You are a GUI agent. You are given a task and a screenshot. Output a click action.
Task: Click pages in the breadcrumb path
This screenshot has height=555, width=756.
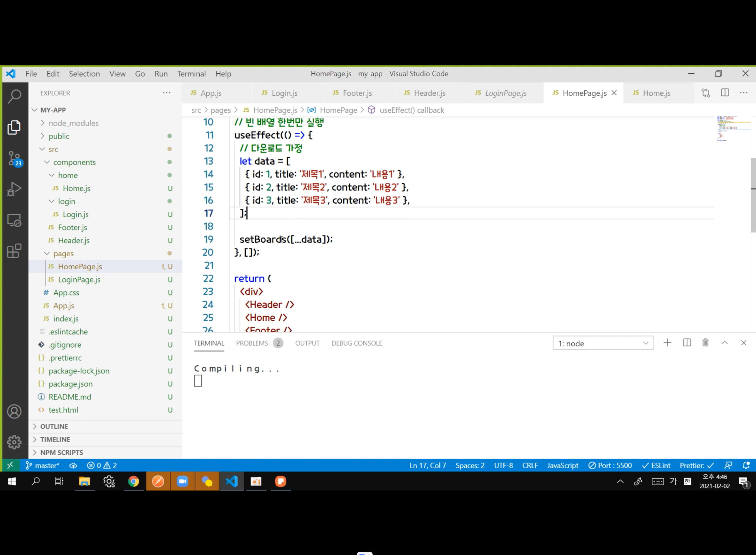(x=220, y=110)
